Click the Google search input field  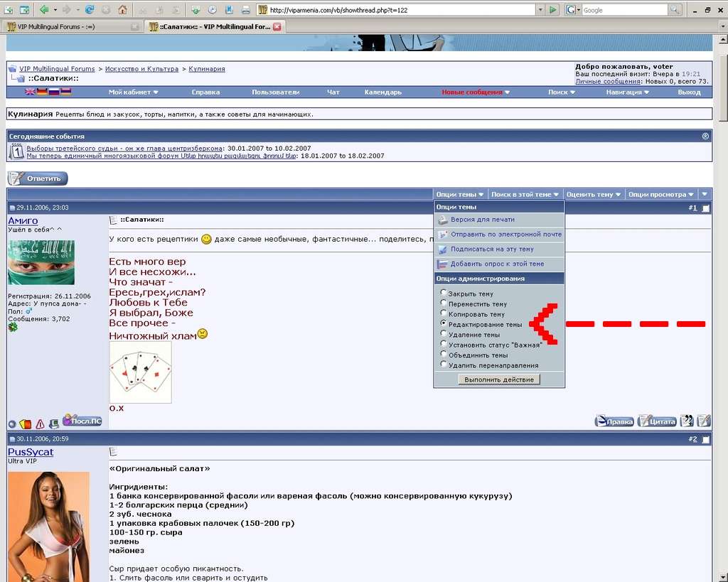624,10
